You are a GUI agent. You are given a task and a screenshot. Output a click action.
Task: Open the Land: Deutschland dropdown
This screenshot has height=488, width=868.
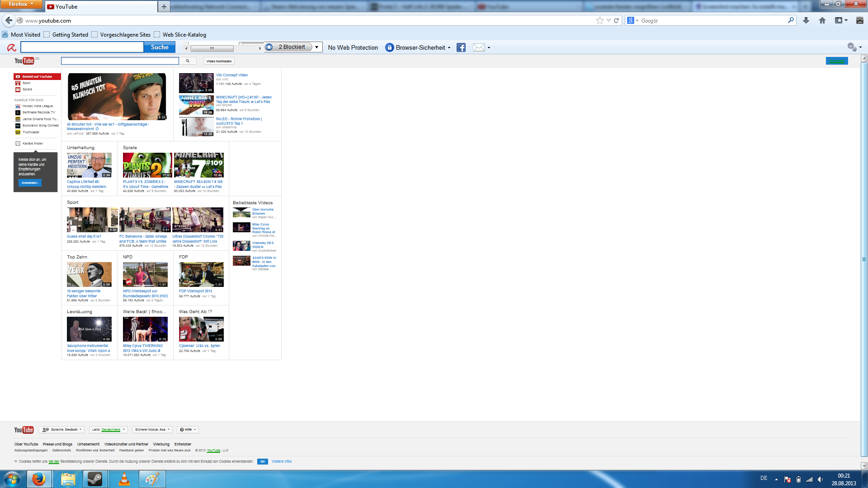[108, 430]
